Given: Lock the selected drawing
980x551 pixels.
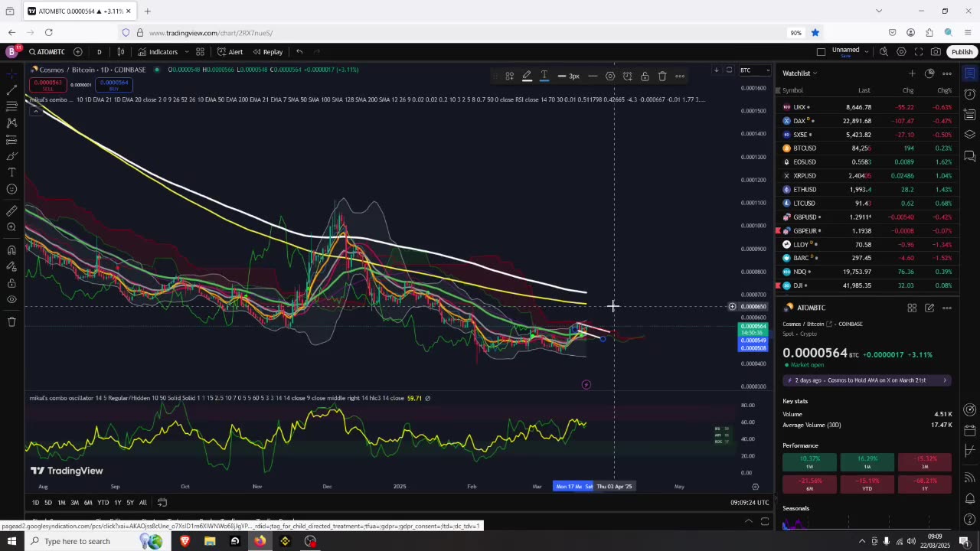Looking at the screenshot, I should point(645,77).
